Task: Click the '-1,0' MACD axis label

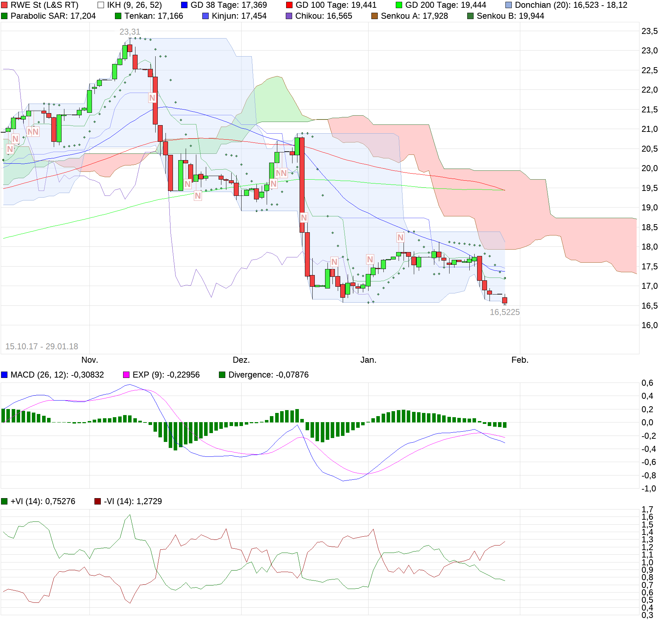Action: [649, 489]
